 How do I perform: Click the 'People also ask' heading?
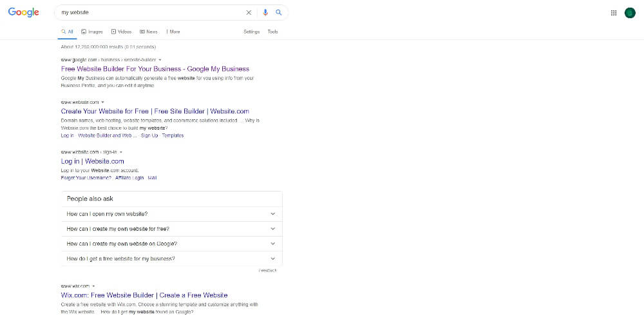(90, 199)
